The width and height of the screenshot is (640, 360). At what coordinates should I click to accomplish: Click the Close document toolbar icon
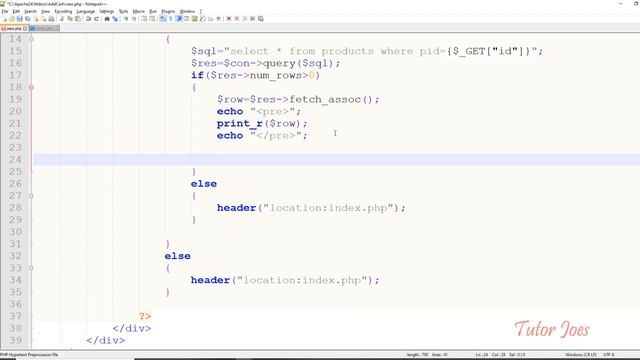click(x=36, y=19)
